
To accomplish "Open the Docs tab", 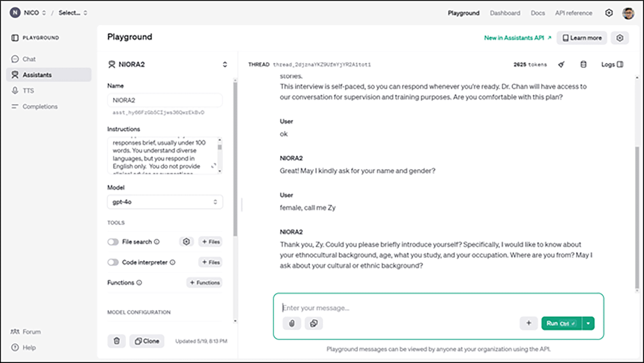I will click(x=538, y=13).
